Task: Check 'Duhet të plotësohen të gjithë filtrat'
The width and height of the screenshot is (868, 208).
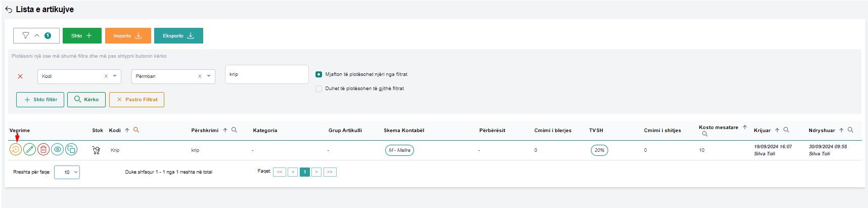Action: (x=319, y=89)
